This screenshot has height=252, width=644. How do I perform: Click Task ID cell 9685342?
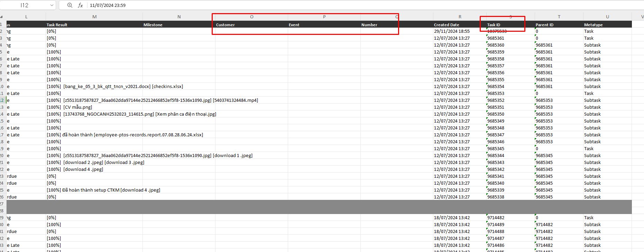tap(511, 169)
